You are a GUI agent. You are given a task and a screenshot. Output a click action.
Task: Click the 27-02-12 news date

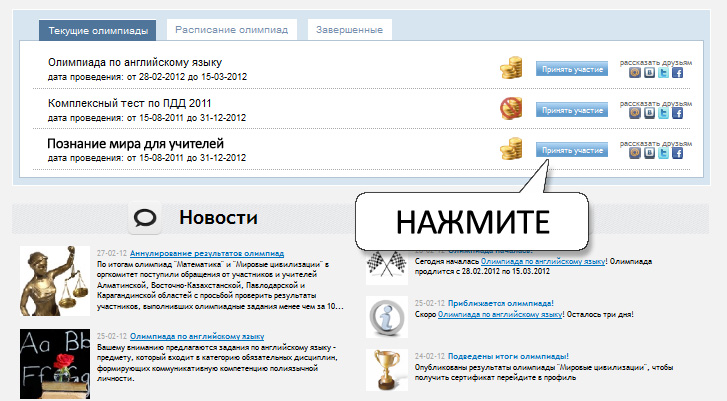[x=112, y=254]
